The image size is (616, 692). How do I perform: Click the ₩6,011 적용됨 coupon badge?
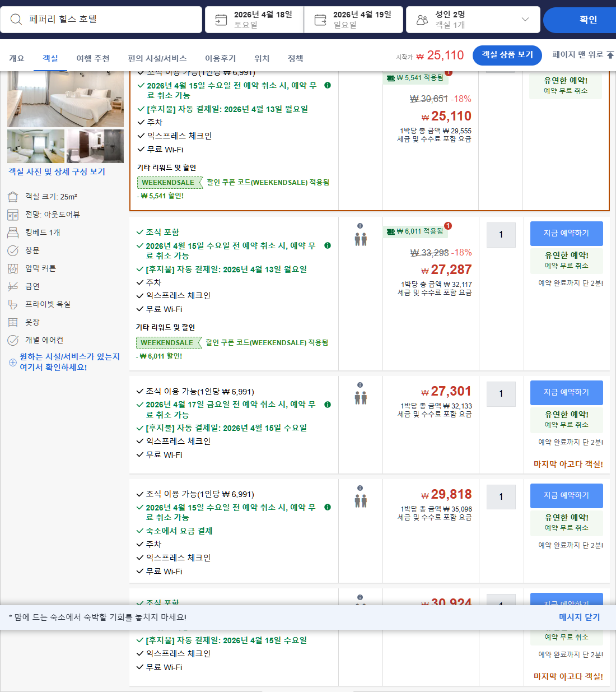click(x=416, y=231)
